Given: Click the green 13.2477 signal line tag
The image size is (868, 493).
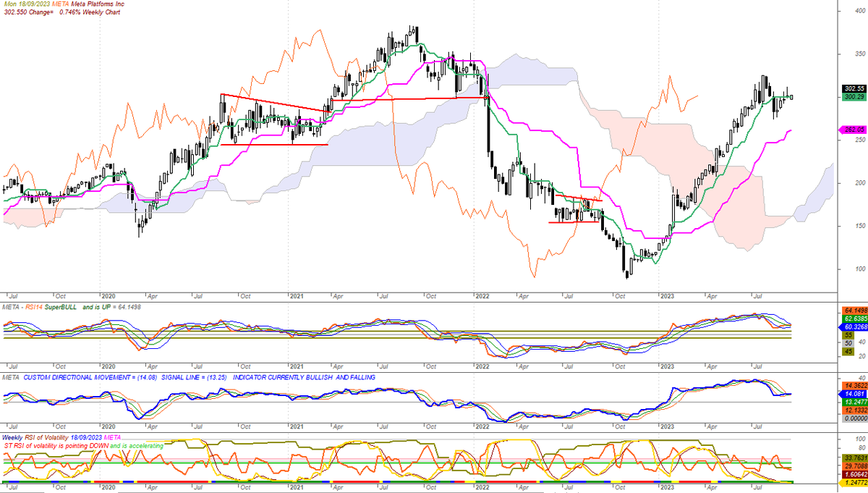Looking at the screenshot, I should point(855,401).
